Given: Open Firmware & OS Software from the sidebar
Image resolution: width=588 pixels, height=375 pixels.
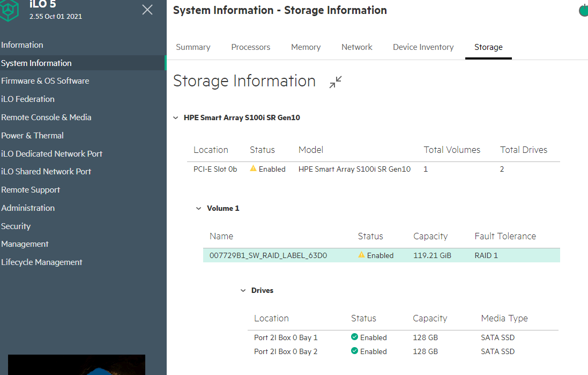Looking at the screenshot, I should click(46, 80).
